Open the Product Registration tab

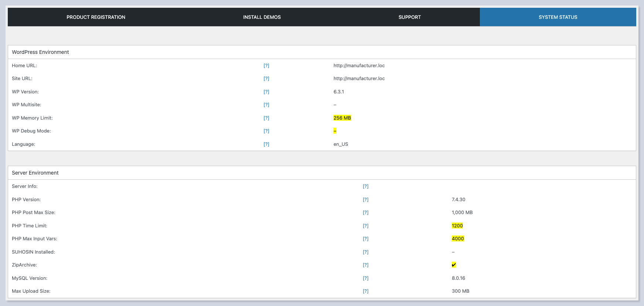(x=96, y=17)
